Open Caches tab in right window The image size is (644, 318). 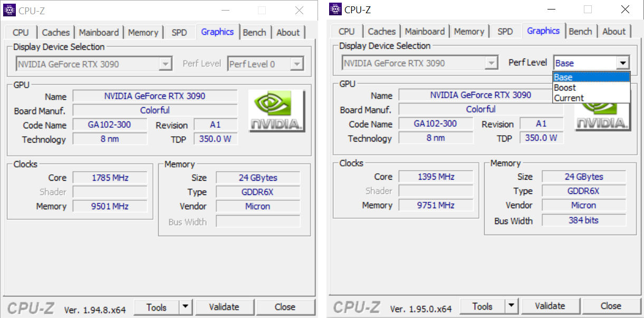(381, 31)
